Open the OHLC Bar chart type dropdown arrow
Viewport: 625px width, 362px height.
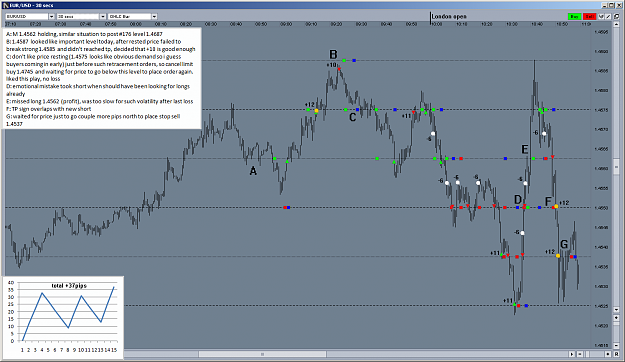[154, 16]
